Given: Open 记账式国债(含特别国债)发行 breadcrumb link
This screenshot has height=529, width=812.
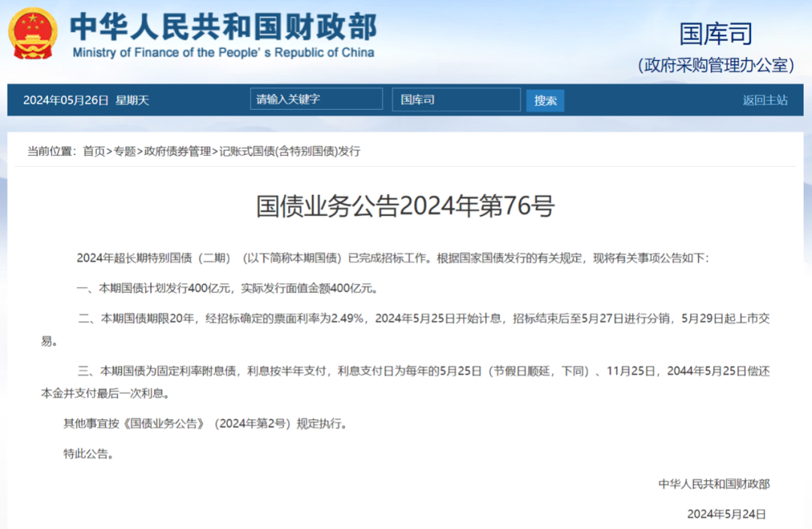Looking at the screenshot, I should click(x=290, y=151).
